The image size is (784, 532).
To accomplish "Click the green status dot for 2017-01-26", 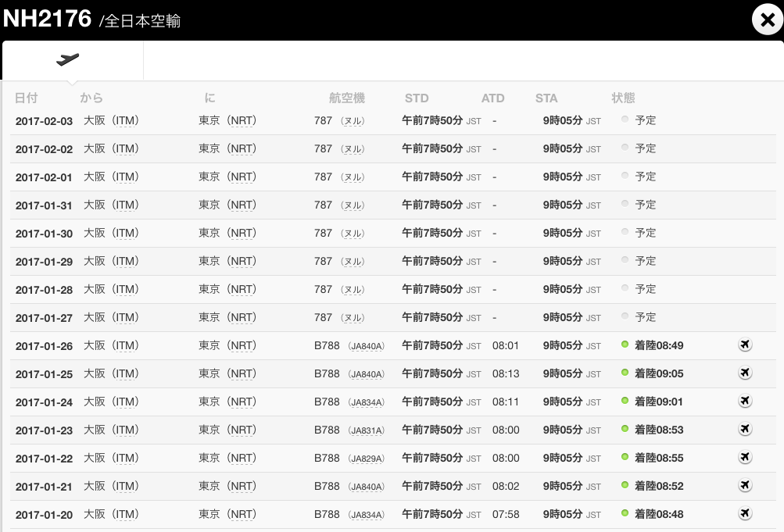I will click(x=625, y=345).
